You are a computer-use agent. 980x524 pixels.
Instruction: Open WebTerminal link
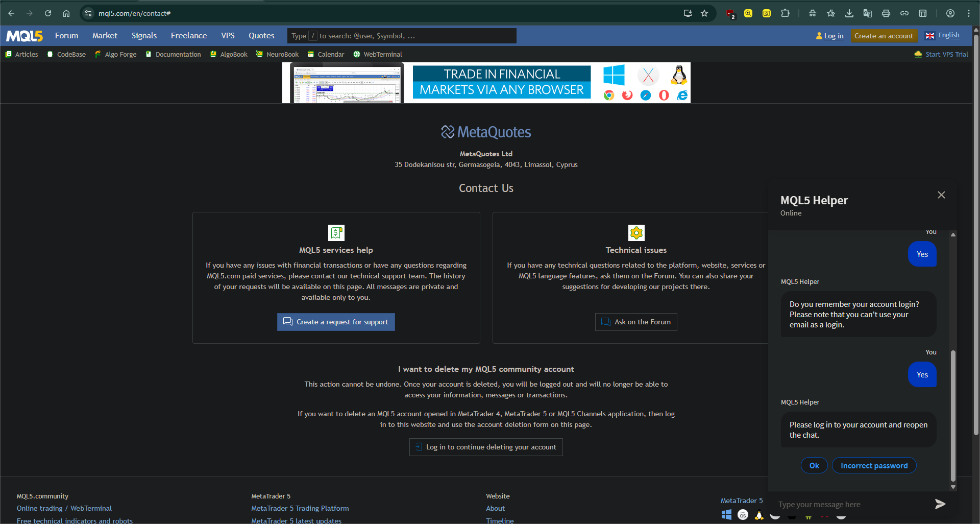378,54
